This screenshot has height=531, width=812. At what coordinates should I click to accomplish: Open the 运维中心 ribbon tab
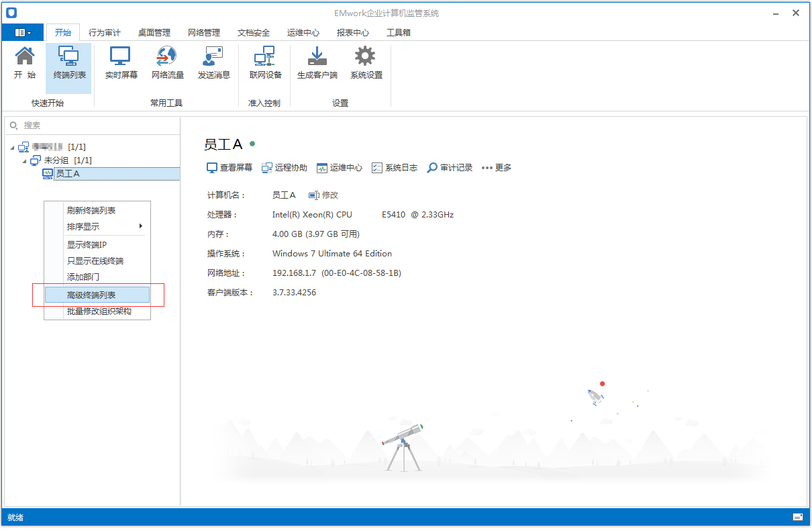(303, 32)
